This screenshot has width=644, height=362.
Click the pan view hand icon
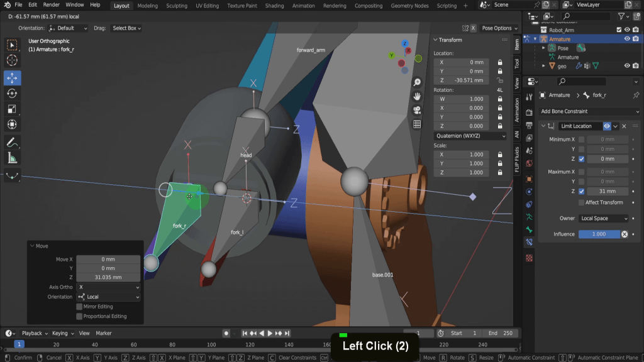point(417,96)
